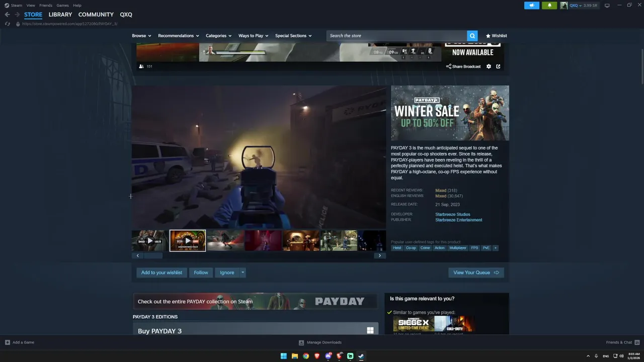
Task: Go back with the navigation arrow
Action: point(7,15)
